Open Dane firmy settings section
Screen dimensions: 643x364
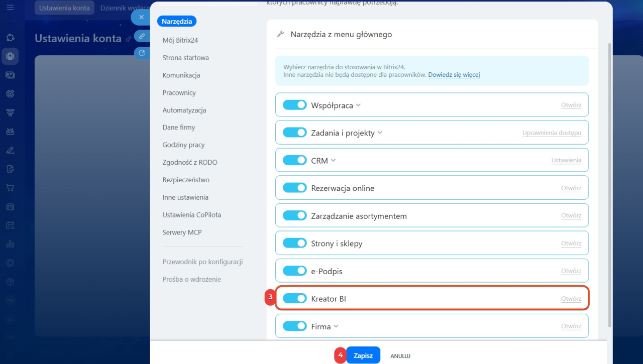click(179, 128)
